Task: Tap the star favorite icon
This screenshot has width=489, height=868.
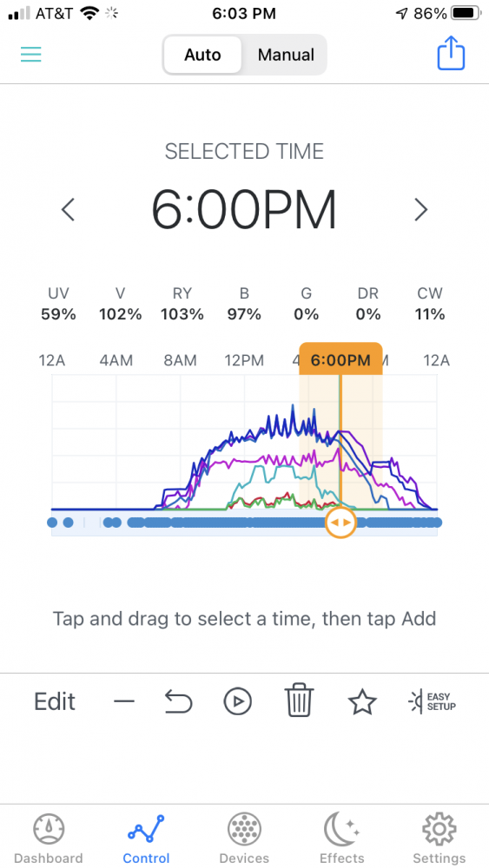Action: tap(362, 701)
